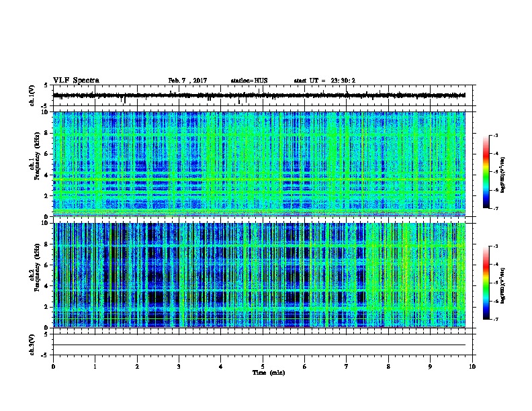
Task: Click the ch.2 colorbar log(PSD) units label
Action: point(503,285)
